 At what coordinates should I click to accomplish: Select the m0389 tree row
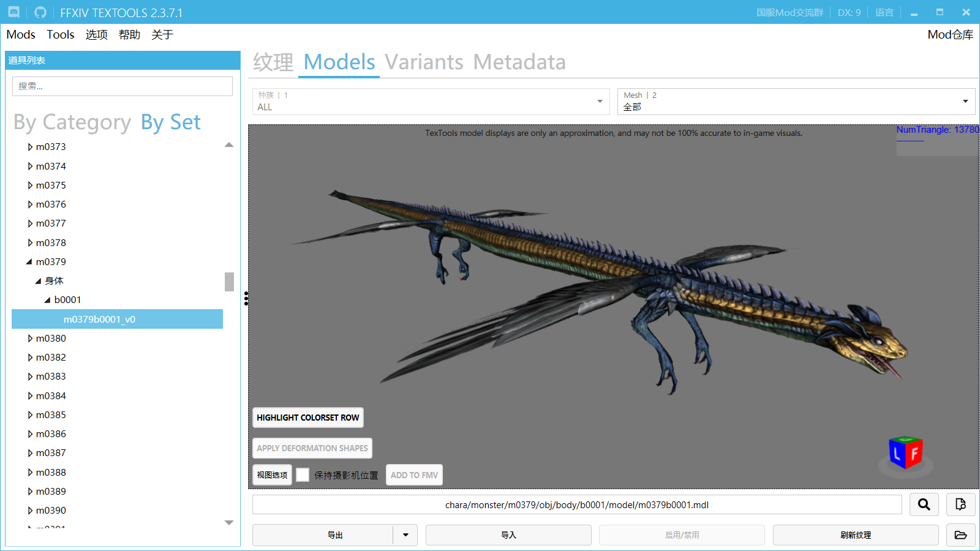coord(51,492)
